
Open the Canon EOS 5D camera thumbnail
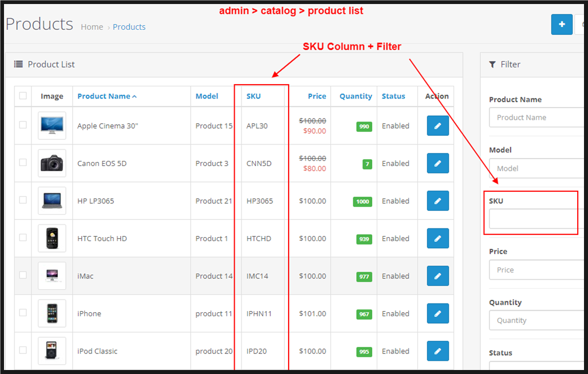tap(52, 163)
